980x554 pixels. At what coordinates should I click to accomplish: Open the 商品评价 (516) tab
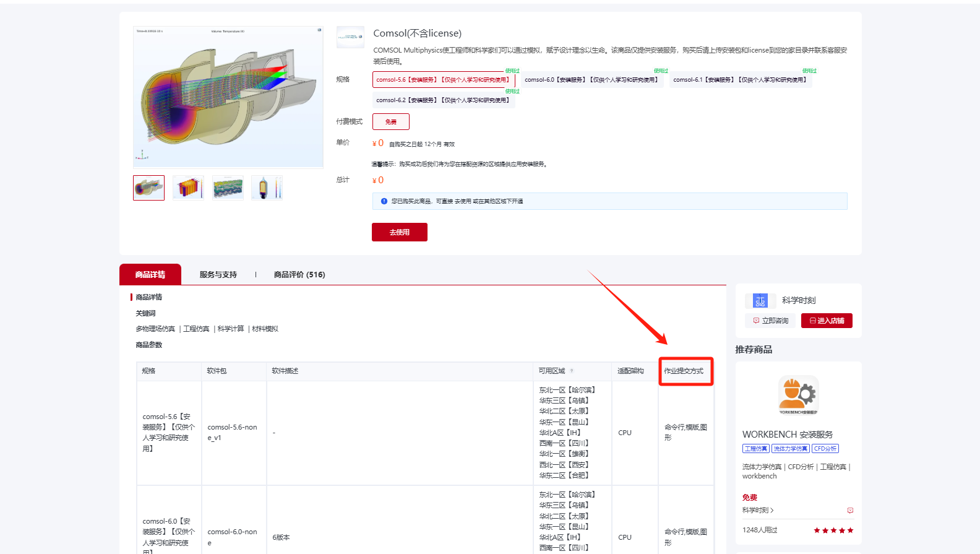pyautogui.click(x=299, y=275)
